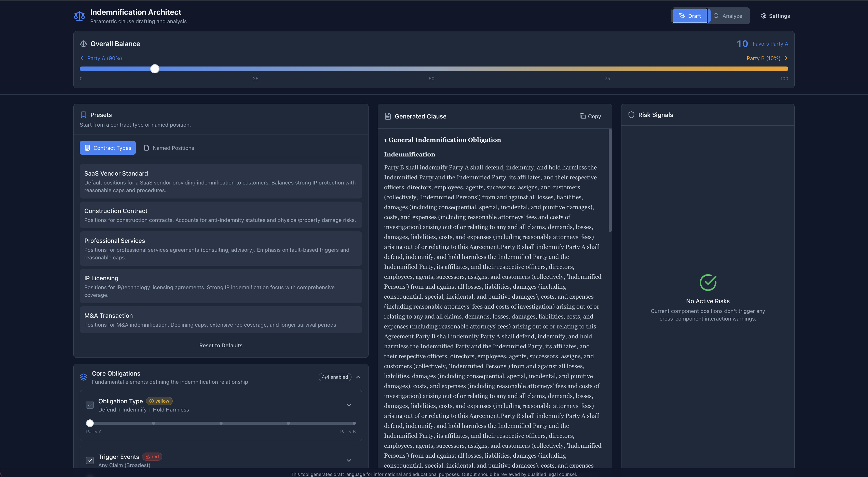Screen dimensions: 868x477
Task: Click the Favors Party A label
Action: (x=770, y=44)
